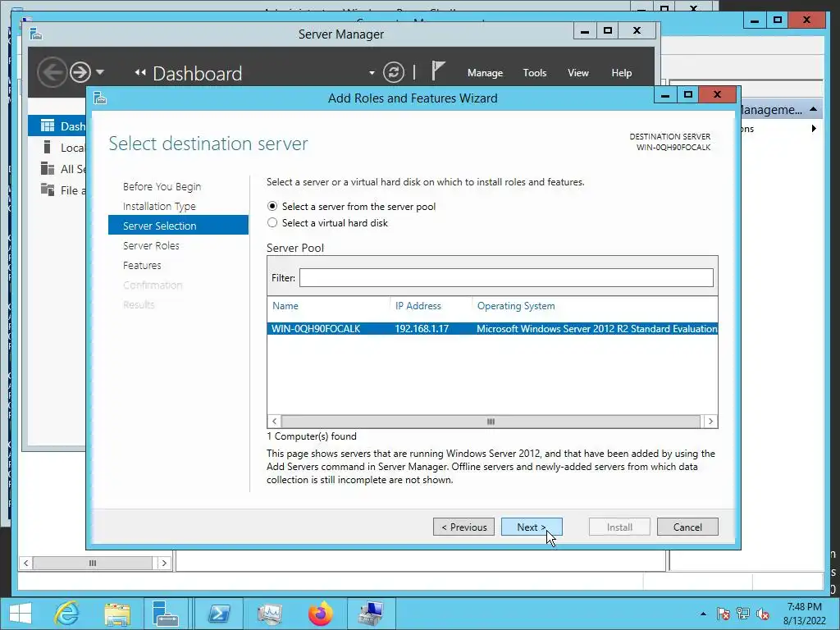This screenshot has height=630, width=840.
Task: Open the Tools menu
Action: pyautogui.click(x=535, y=73)
